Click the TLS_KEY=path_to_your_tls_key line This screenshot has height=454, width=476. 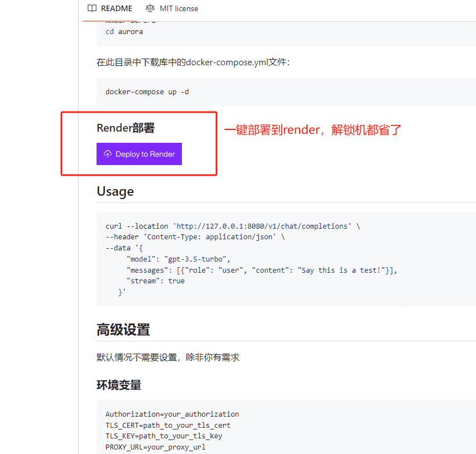pos(164,436)
